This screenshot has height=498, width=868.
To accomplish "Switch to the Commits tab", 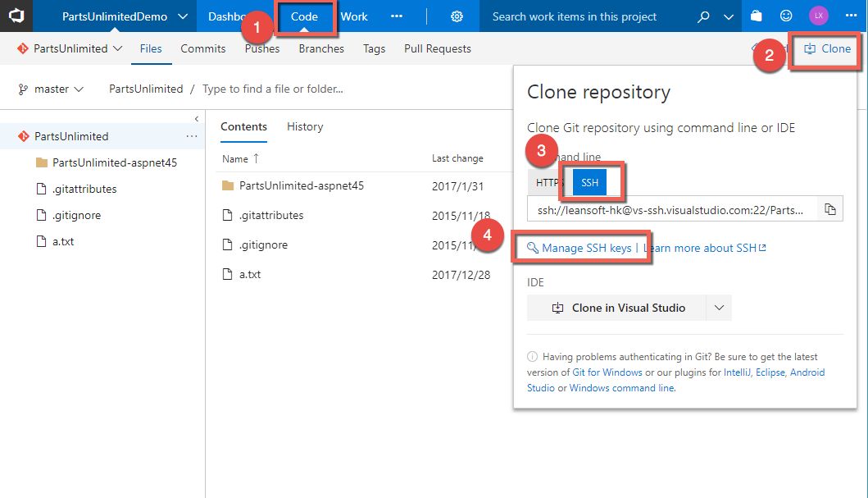I will pos(203,48).
